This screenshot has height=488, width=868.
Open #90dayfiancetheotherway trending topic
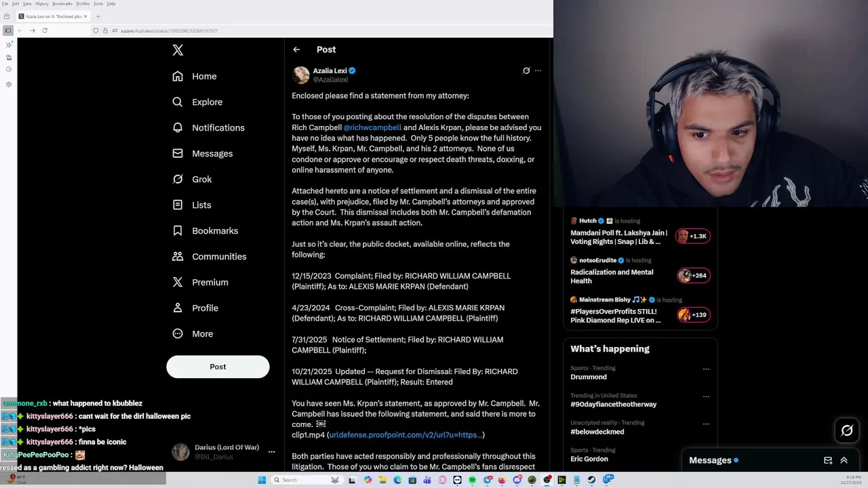point(613,405)
